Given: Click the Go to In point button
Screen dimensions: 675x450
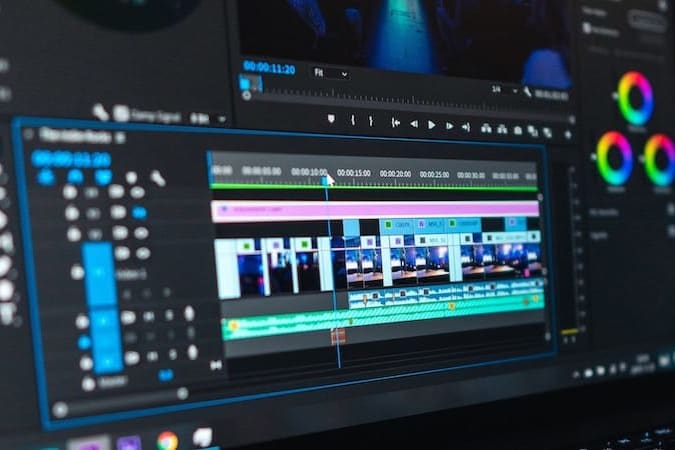Looking at the screenshot, I should click(395, 123).
